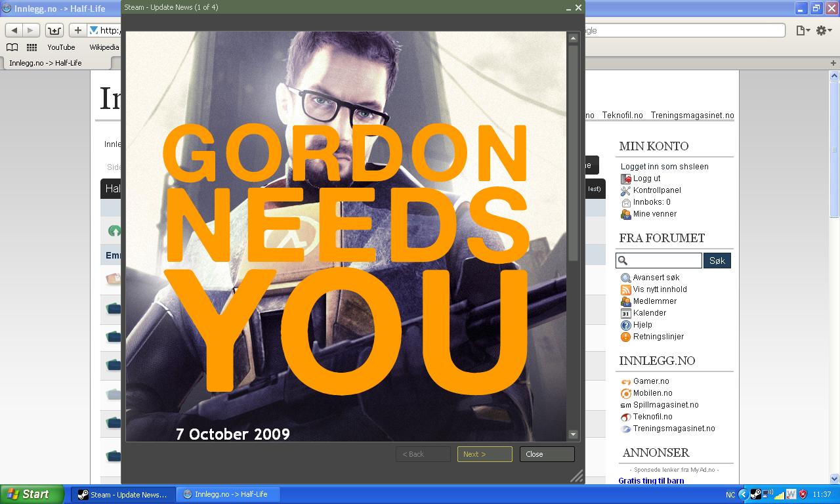Open the Wikipedia bookmark

[x=104, y=47]
